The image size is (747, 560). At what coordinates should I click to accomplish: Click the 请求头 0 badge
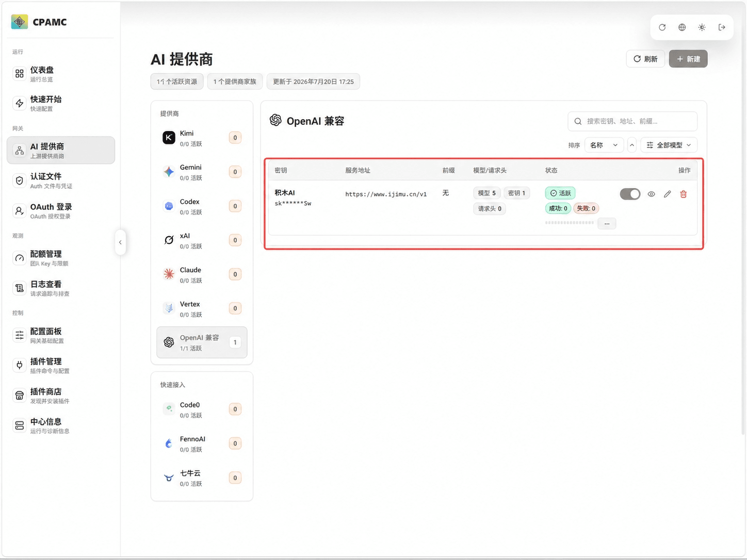tap(490, 209)
